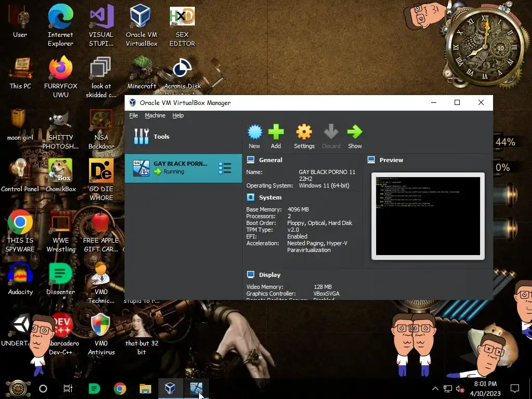
Task: Click the VirtualBox cube taskbar button
Action: [170, 388]
